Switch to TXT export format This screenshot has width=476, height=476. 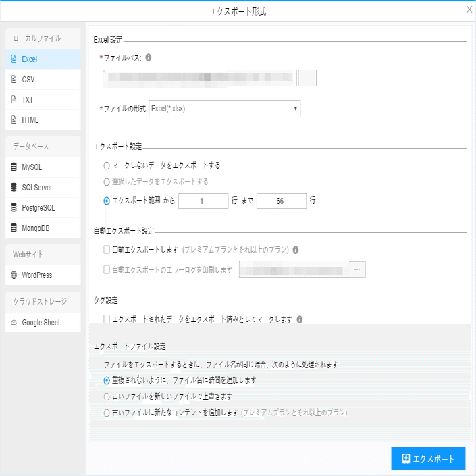click(x=43, y=99)
